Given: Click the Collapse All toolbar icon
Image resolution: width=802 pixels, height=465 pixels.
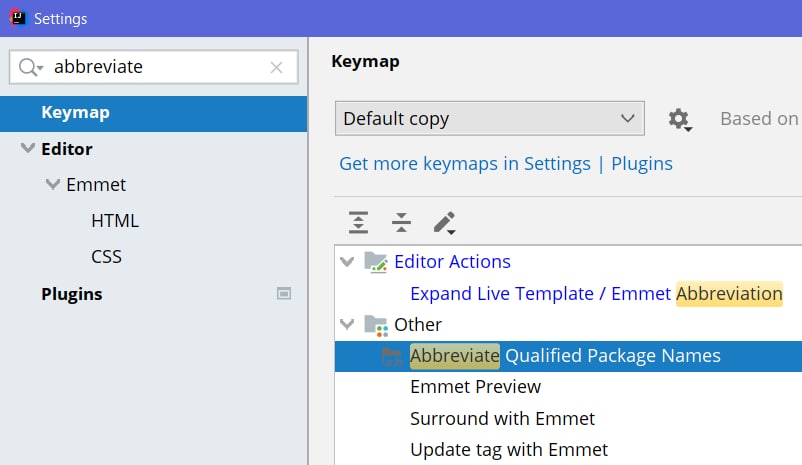Looking at the screenshot, I should (401, 222).
